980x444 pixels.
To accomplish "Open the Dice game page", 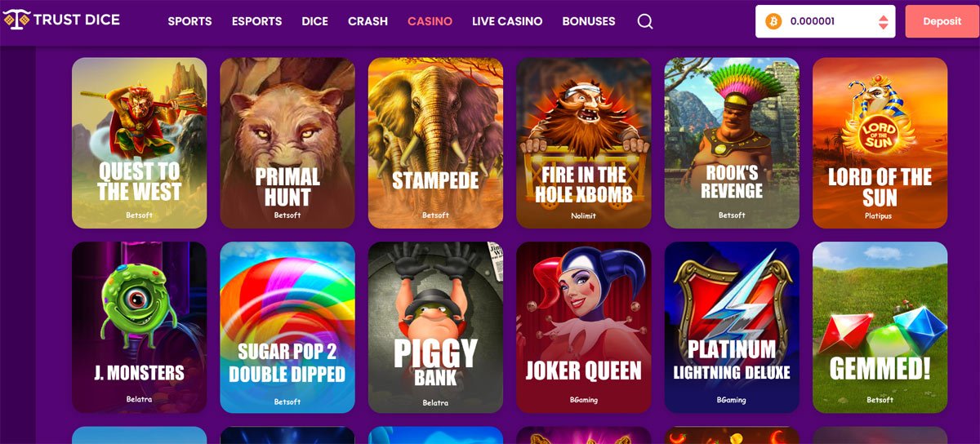I will pos(314,21).
